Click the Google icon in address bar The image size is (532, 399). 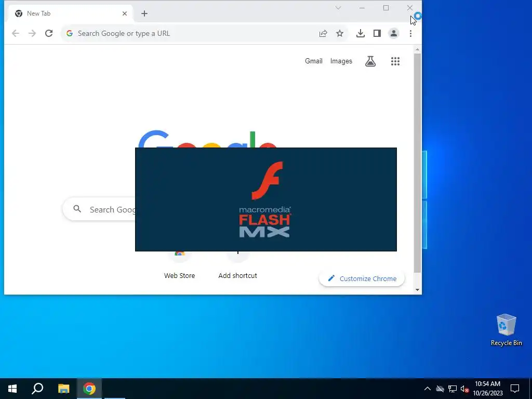[x=70, y=33]
